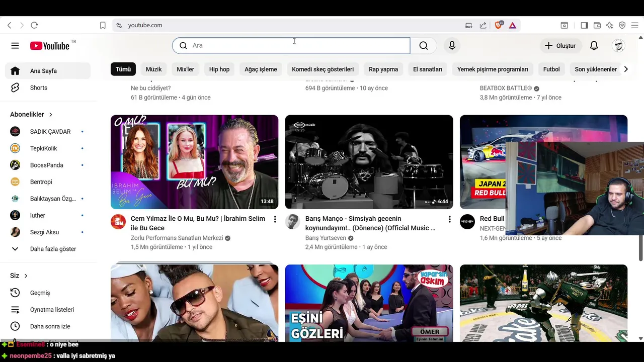Open Geçmiş history in sidebar
The image size is (644, 362).
pos(48,293)
